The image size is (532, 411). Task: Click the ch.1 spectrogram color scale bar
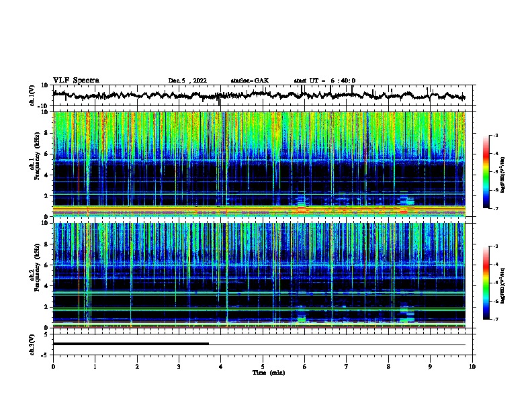pos(486,172)
